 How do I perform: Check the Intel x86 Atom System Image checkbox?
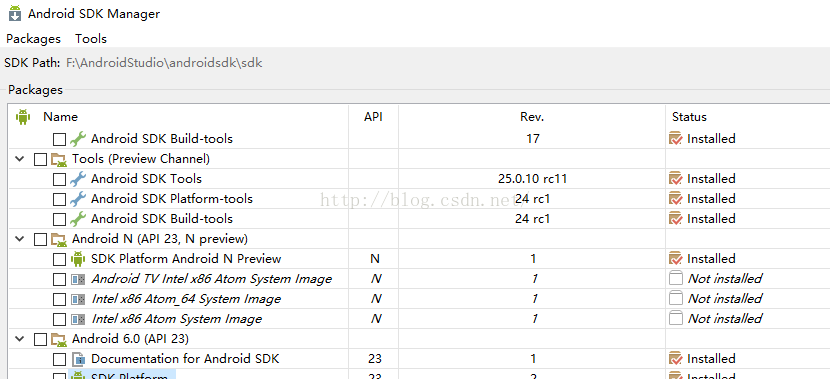tap(59, 320)
